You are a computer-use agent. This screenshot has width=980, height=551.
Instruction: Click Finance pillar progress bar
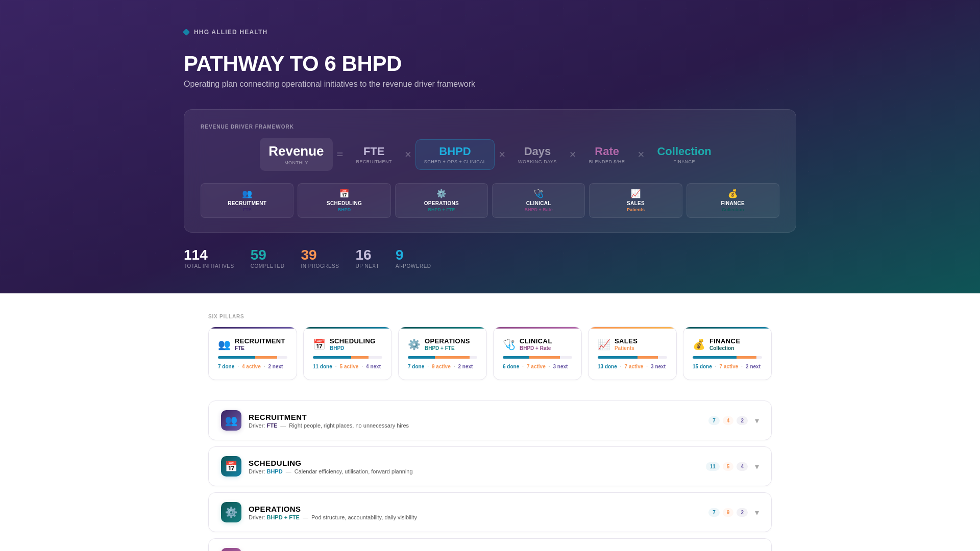tap(727, 358)
